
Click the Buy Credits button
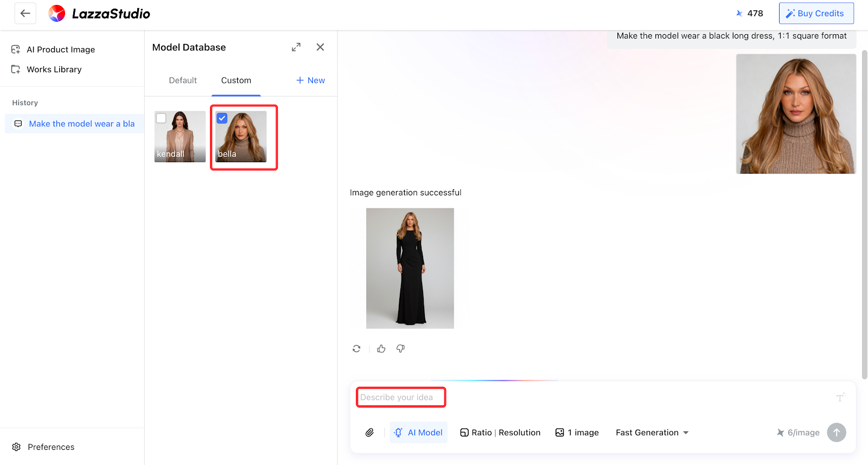(x=816, y=14)
